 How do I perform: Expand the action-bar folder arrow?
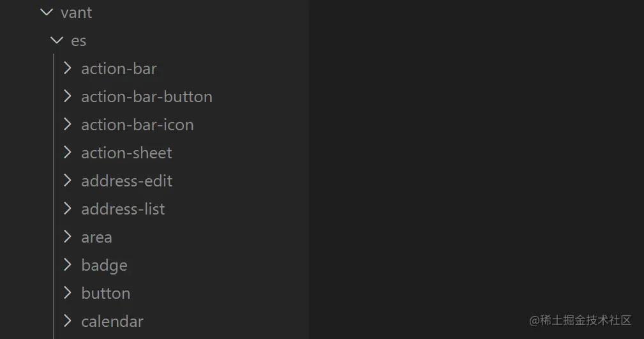coord(68,68)
